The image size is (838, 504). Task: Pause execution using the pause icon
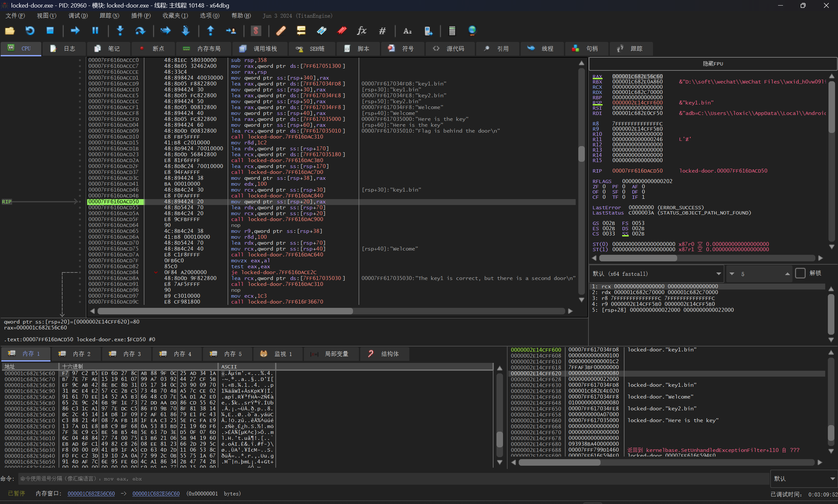95,31
